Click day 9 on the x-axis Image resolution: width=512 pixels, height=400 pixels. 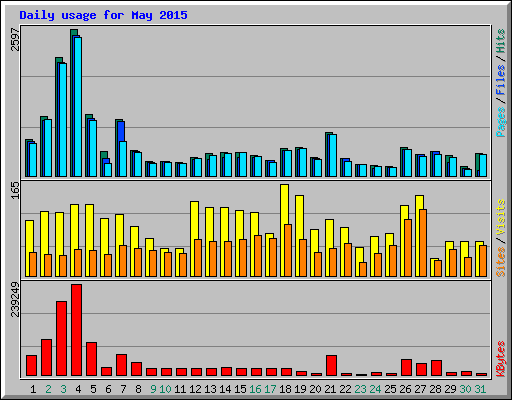click(153, 389)
